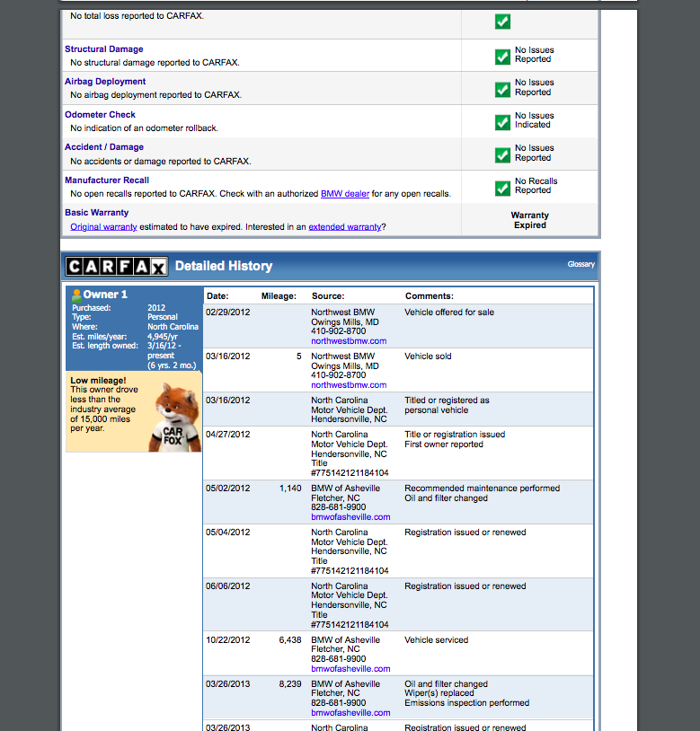
Task: Open the Glossary link
Action: 580,265
